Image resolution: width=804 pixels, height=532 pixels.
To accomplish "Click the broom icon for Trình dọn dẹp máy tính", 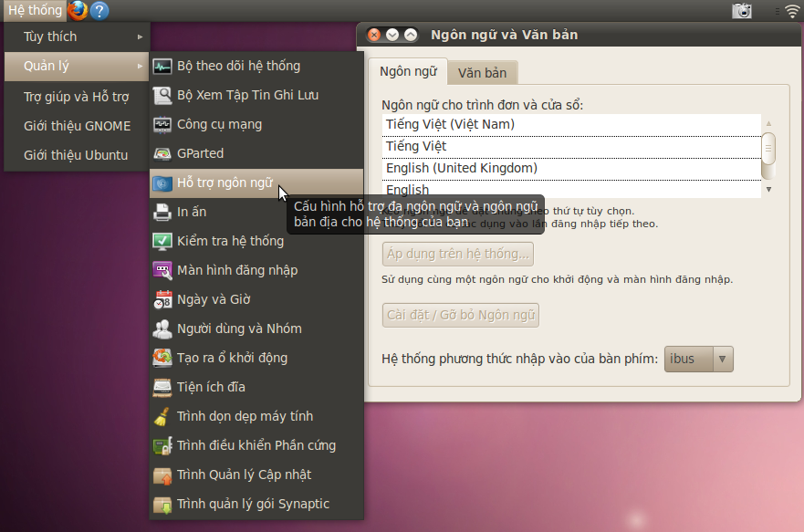I will (162, 416).
